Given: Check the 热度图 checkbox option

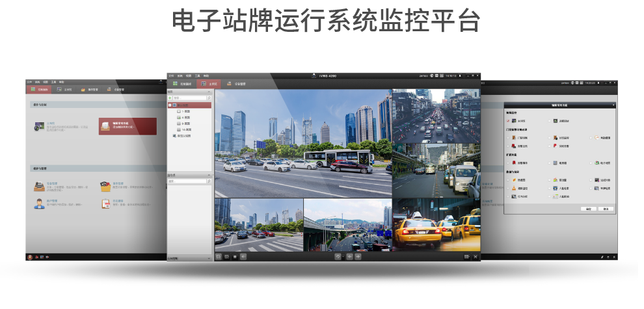Looking at the screenshot, I should tap(507, 180).
